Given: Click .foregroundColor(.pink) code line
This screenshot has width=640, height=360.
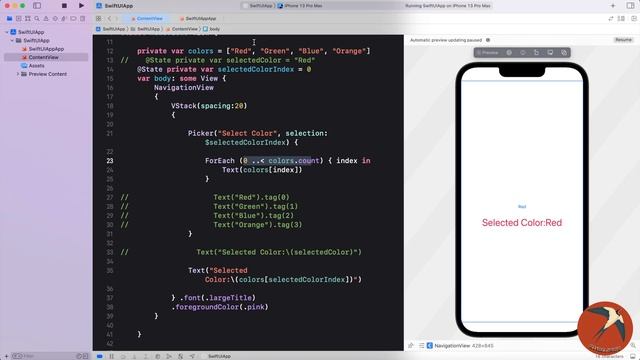Looking at the screenshot, I should coord(220,307).
